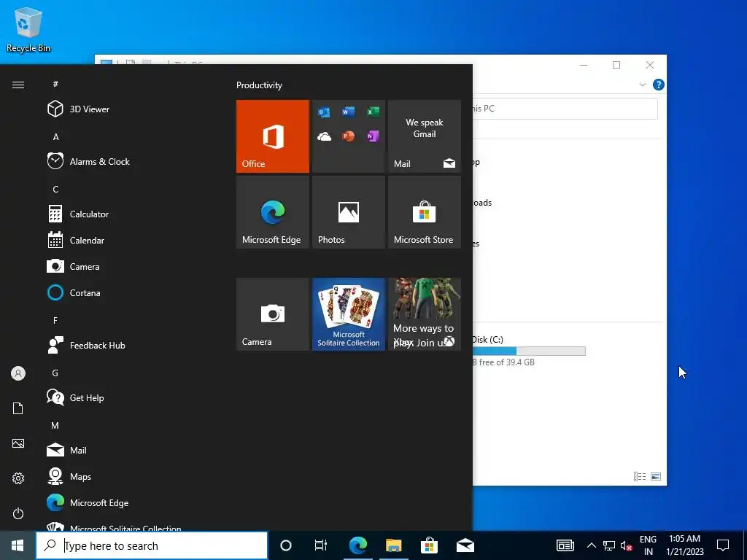
Task: Open the Mail live tile
Action: pyautogui.click(x=425, y=136)
